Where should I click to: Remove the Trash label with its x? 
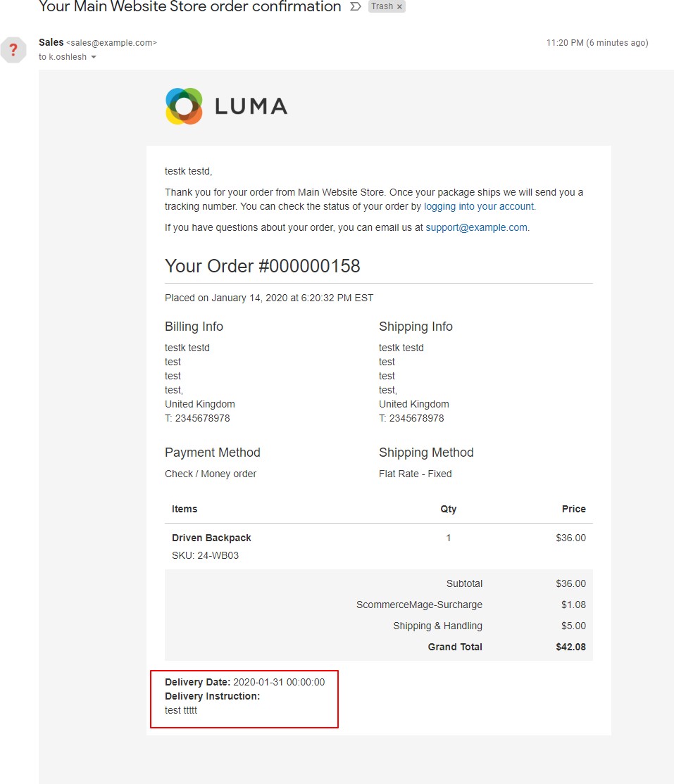coord(400,6)
